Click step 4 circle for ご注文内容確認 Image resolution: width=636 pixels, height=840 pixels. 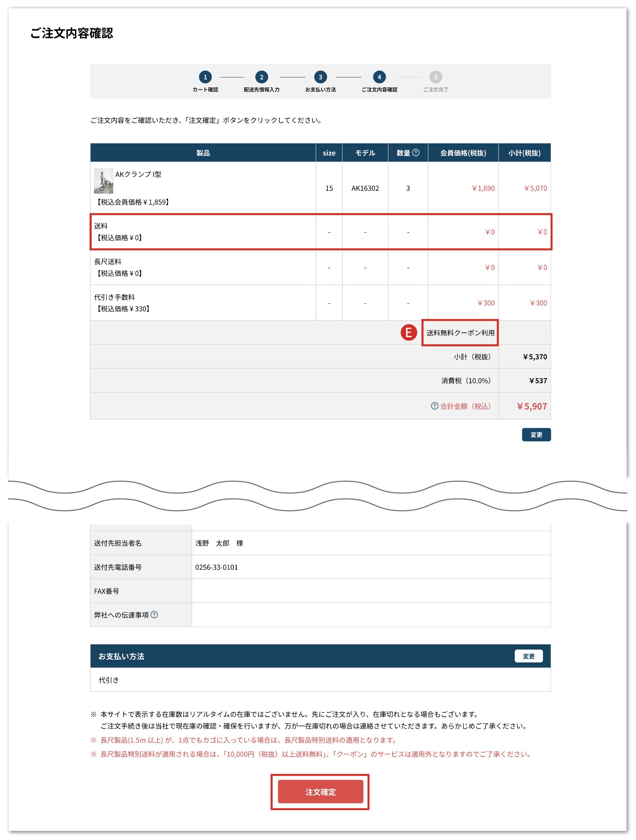pos(379,77)
